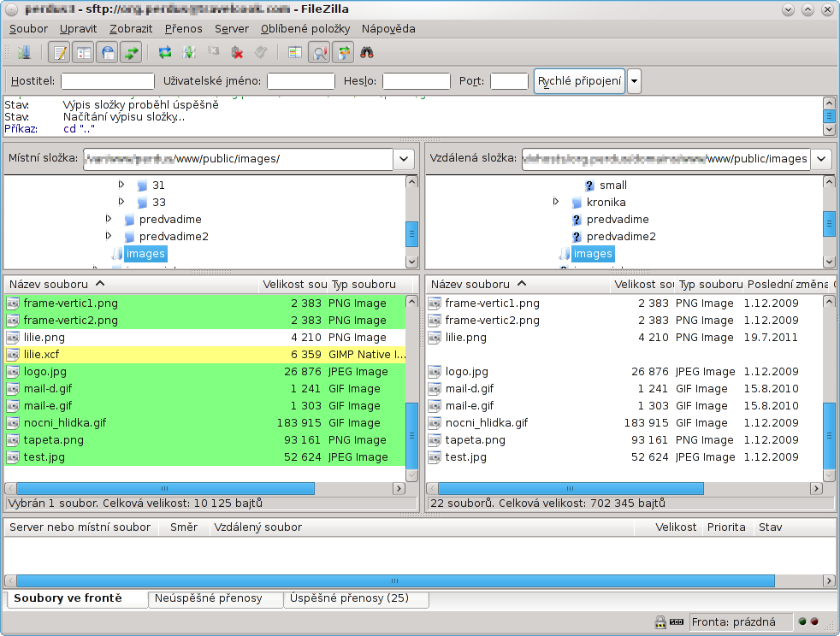Viewport: 840px width, 636px height.
Task: Open the Site Manager toolbar icon
Action: 24,52
